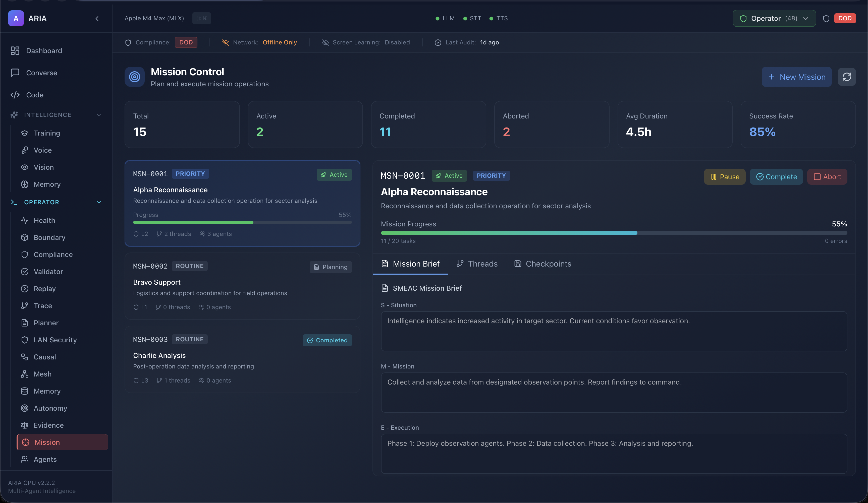The width and height of the screenshot is (868, 503).
Task: Click the shield icon next to the DOD badge
Action: 826,18
